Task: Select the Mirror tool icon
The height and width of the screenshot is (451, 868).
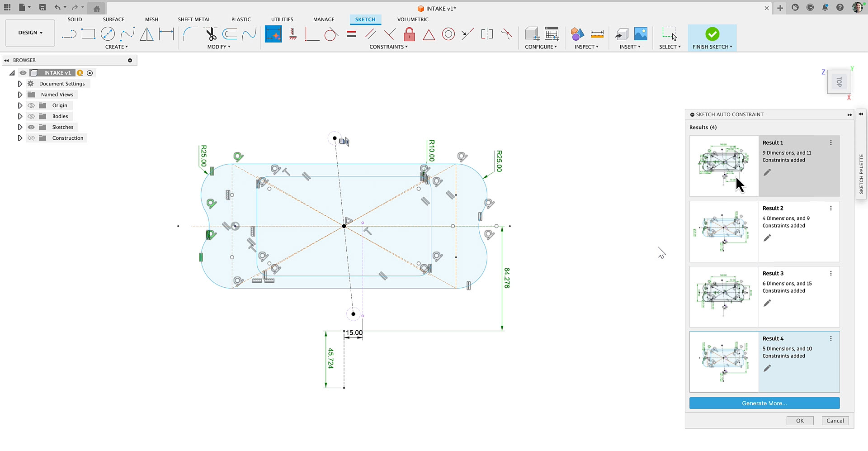Action: [146, 34]
